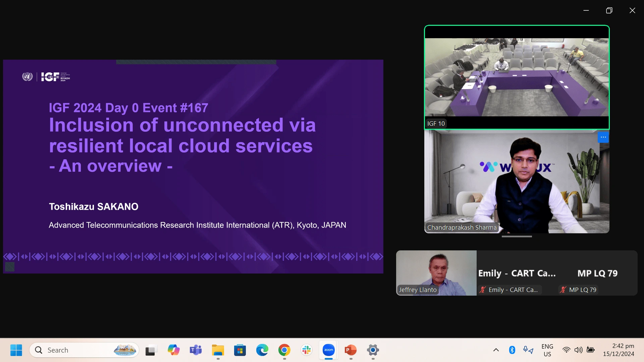Click the resize handle below the video panel
Screen dimensions: 644x362
click(x=517, y=237)
